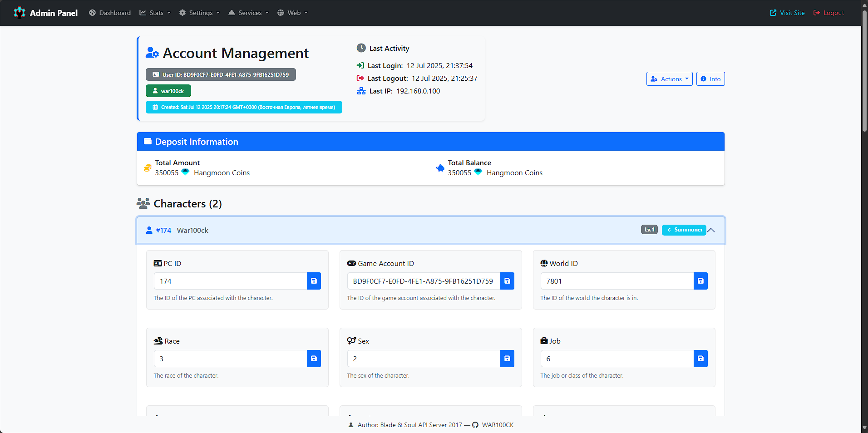
Task: Click the gem icon after Total Amount 350055
Action: (x=185, y=172)
